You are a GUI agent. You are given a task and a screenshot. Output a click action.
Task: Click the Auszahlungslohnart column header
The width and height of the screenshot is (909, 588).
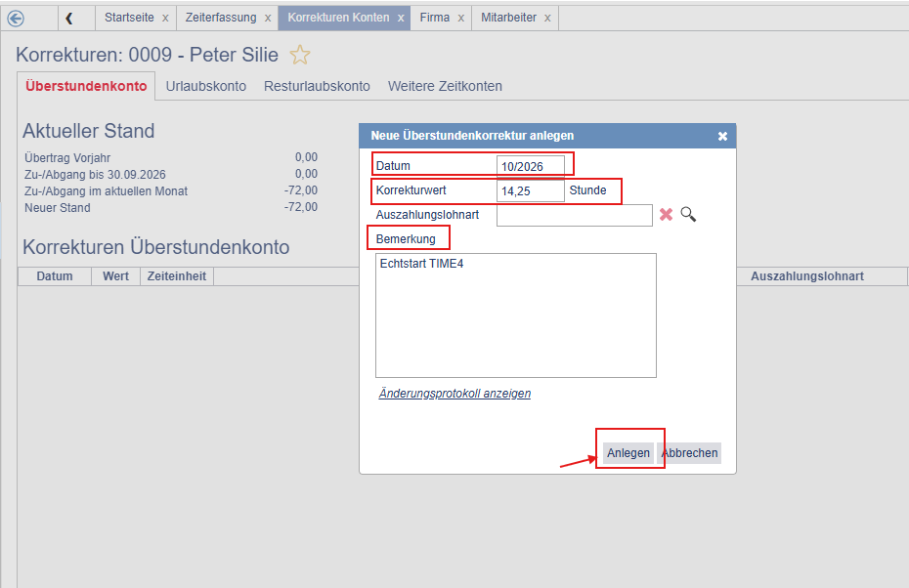coord(807,276)
